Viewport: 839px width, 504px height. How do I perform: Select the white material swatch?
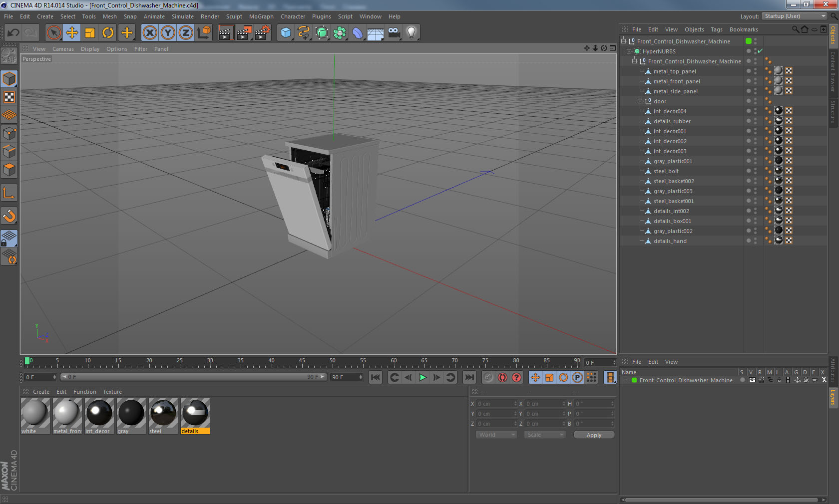[35, 416]
